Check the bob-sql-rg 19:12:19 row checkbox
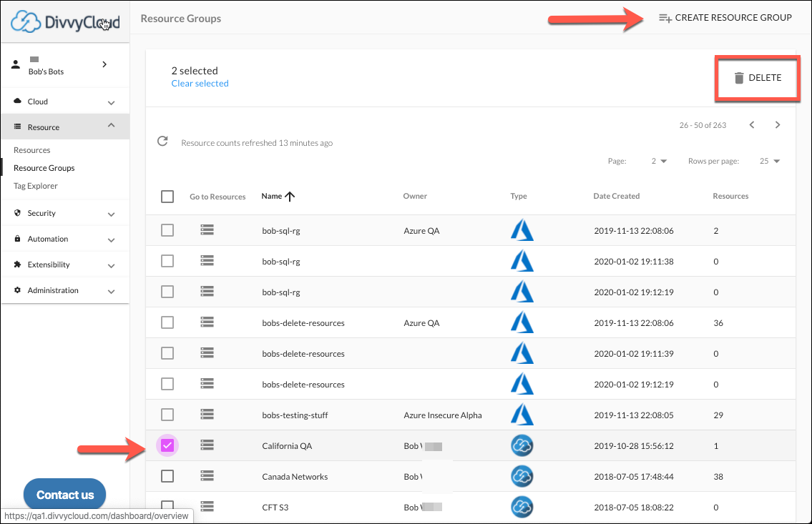 click(x=167, y=292)
